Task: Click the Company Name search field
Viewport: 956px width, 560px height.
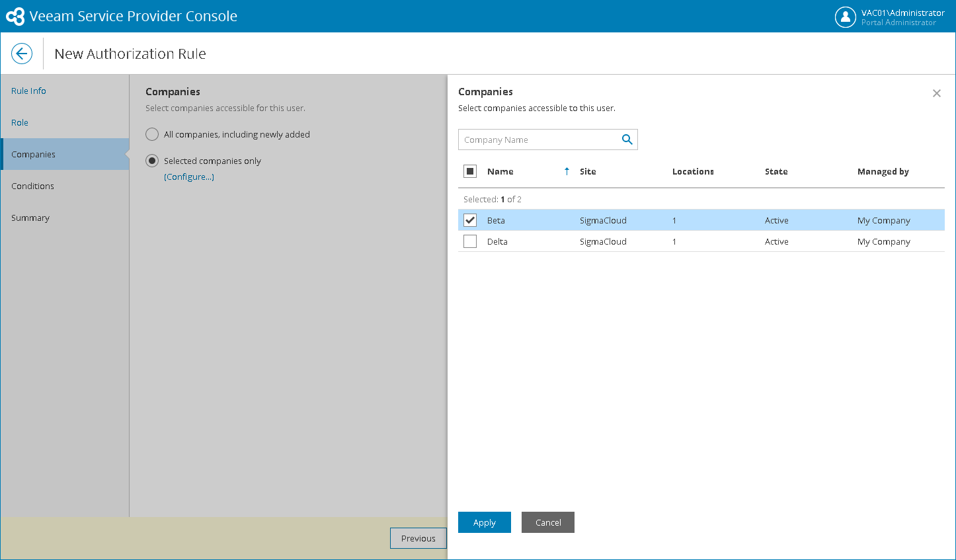Action: click(538, 140)
